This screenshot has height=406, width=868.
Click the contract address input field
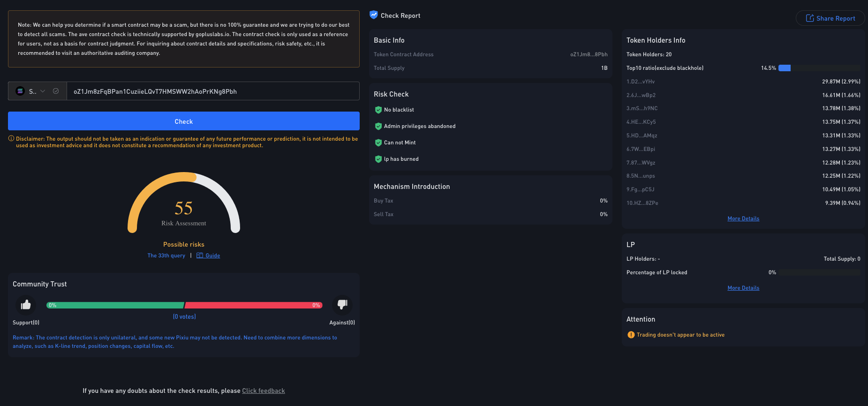[213, 91]
